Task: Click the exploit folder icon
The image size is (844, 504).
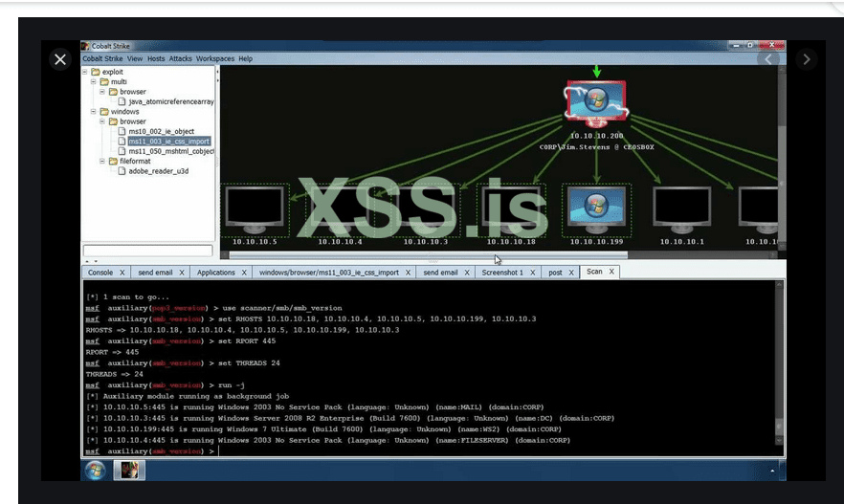Action: (96, 72)
